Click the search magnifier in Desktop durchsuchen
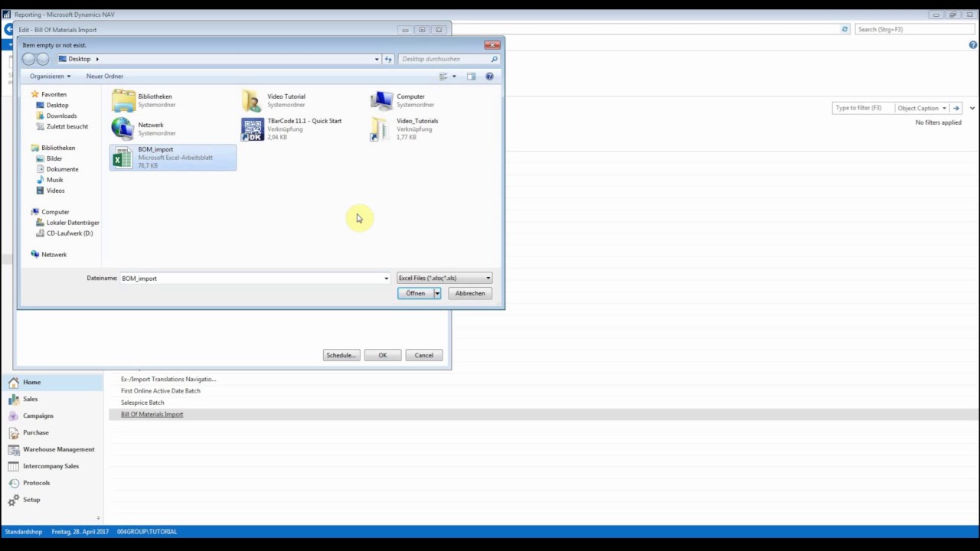 [494, 59]
